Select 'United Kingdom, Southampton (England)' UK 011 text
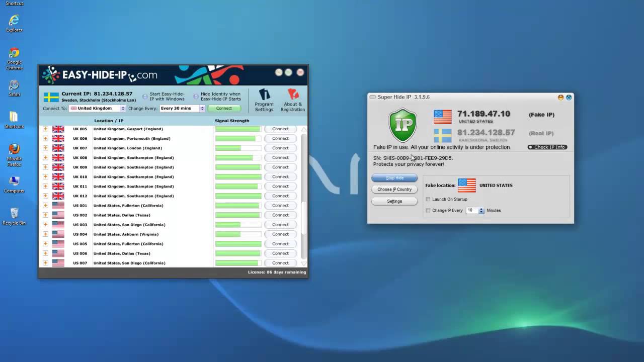This screenshot has width=644, height=362. 133,186
